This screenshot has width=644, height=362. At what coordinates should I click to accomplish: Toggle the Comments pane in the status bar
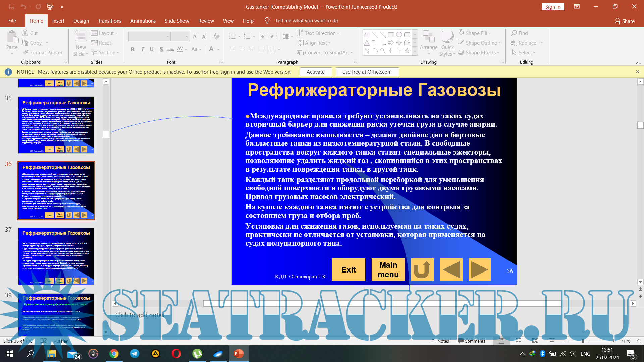pos(471,341)
